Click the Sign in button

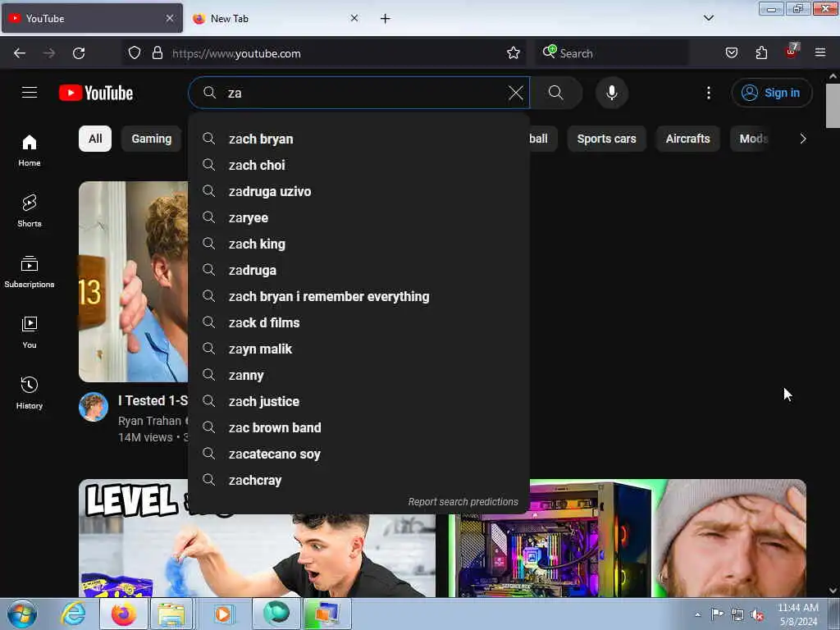(771, 93)
